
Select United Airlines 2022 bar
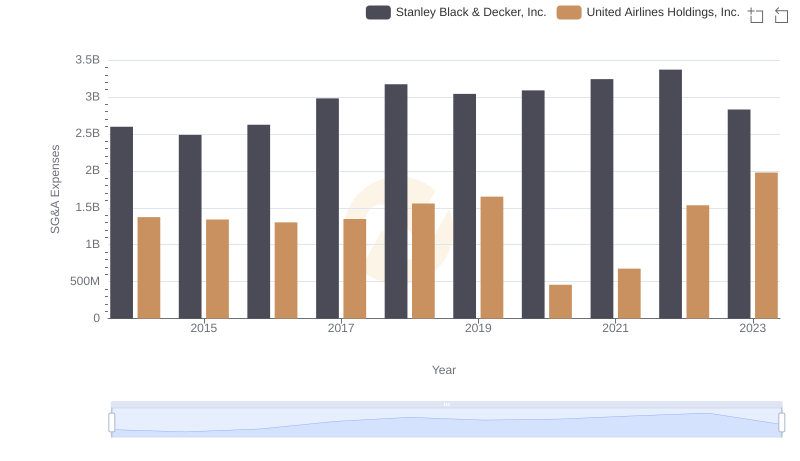(698, 262)
